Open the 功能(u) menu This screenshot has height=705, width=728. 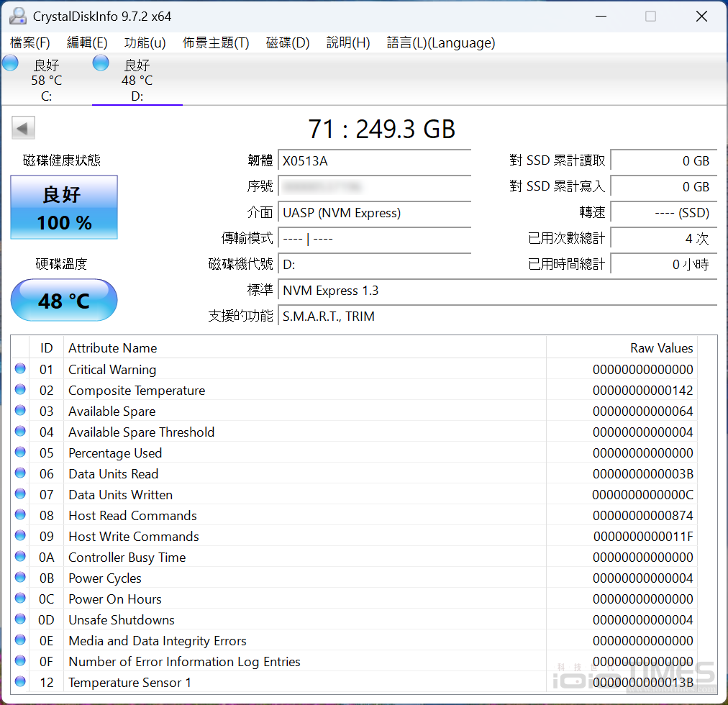pyautogui.click(x=145, y=43)
